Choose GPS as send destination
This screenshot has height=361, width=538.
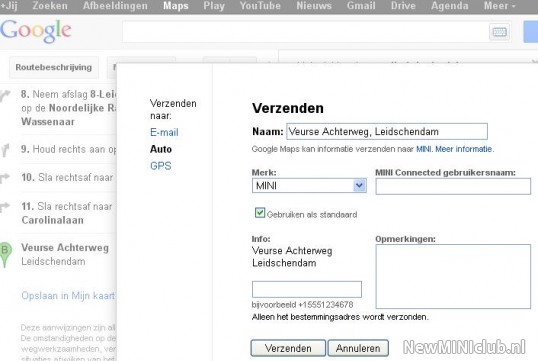pos(161,166)
